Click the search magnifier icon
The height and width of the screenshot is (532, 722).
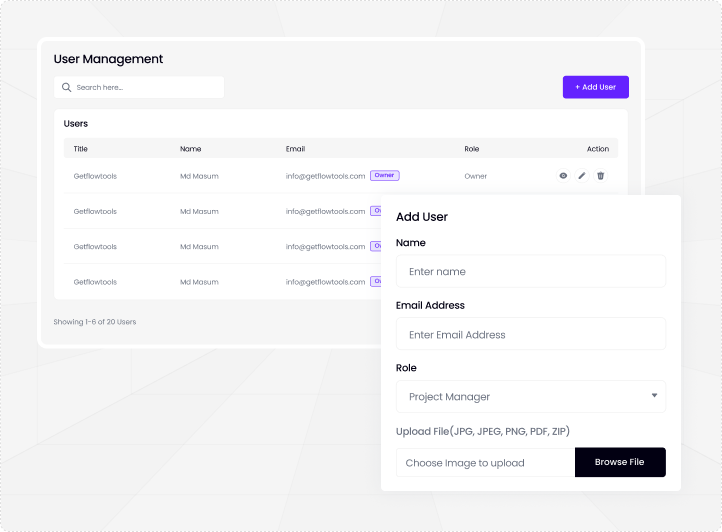67,87
